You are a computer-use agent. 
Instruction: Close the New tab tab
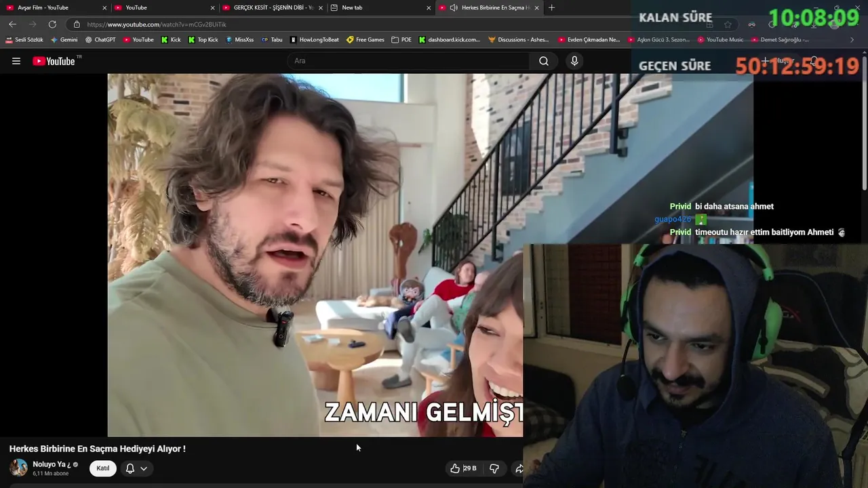pos(429,7)
